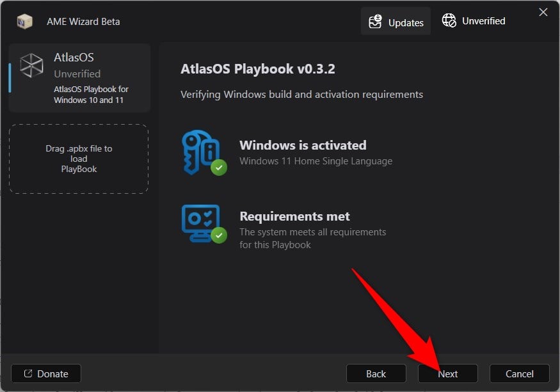Screen dimensions: 560x392
Task: Select the Unverified status label in the header
Action: click(x=484, y=21)
